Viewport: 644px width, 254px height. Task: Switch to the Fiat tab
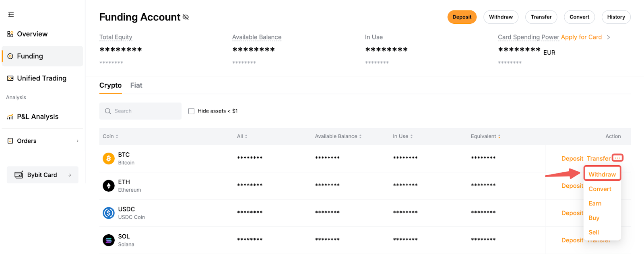pos(136,85)
